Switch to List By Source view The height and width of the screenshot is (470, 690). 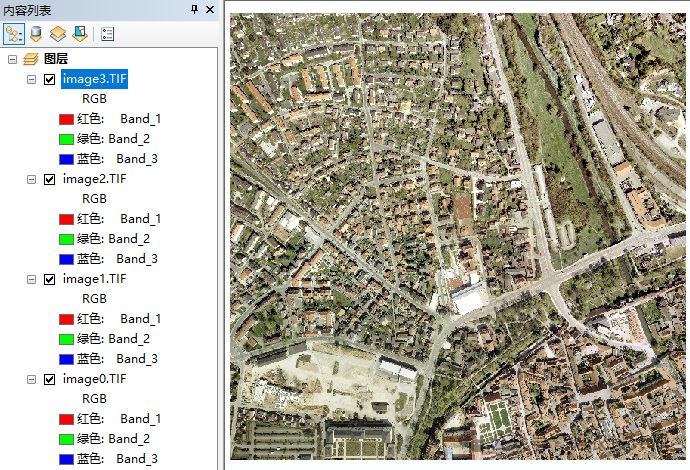[x=36, y=33]
